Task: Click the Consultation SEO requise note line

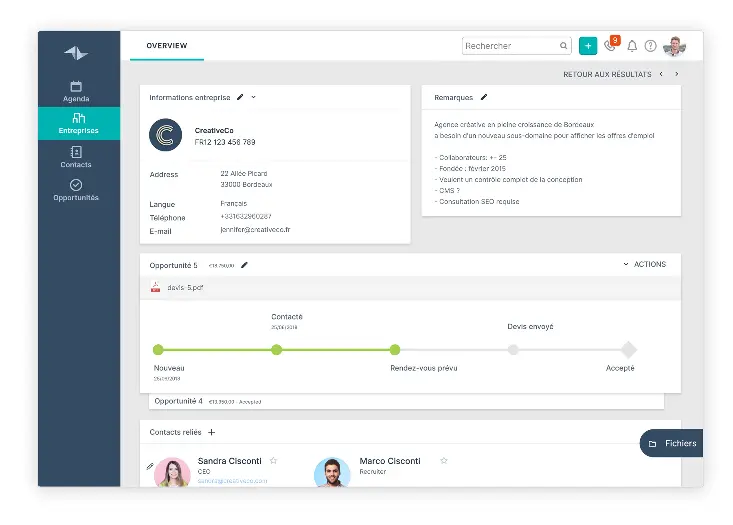Action: tap(477, 201)
